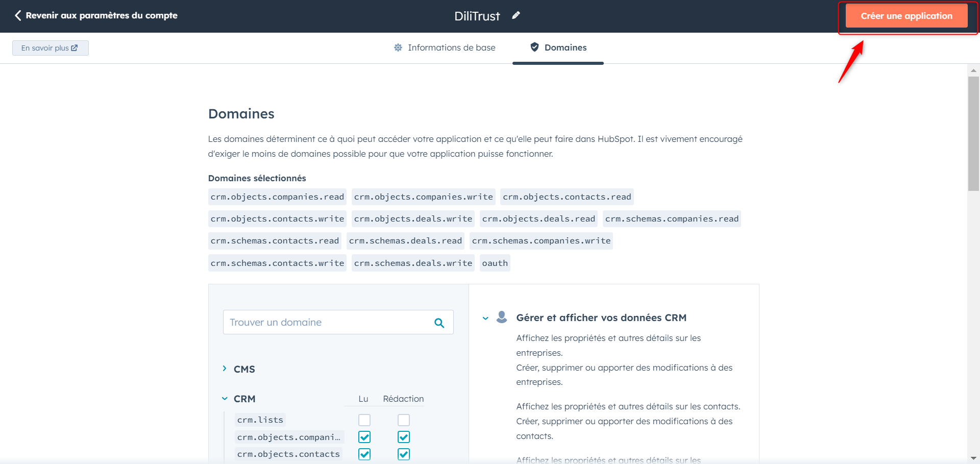This screenshot has width=980, height=464.
Task: Select the crm.lists row label
Action: 260,420
